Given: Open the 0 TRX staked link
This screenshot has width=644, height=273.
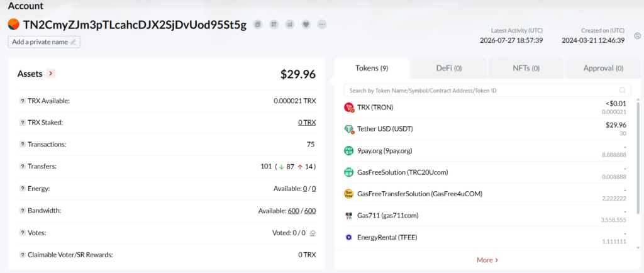Looking at the screenshot, I should click(x=307, y=123).
